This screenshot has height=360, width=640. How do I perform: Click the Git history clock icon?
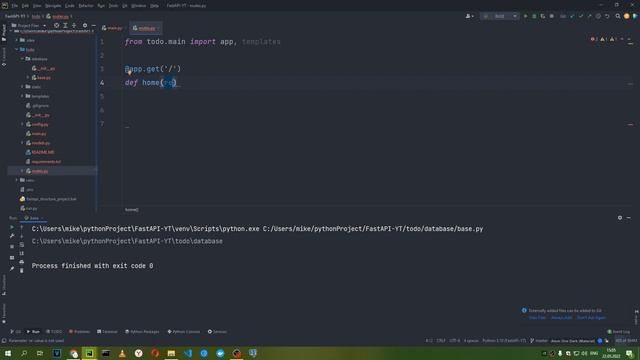[598, 16]
